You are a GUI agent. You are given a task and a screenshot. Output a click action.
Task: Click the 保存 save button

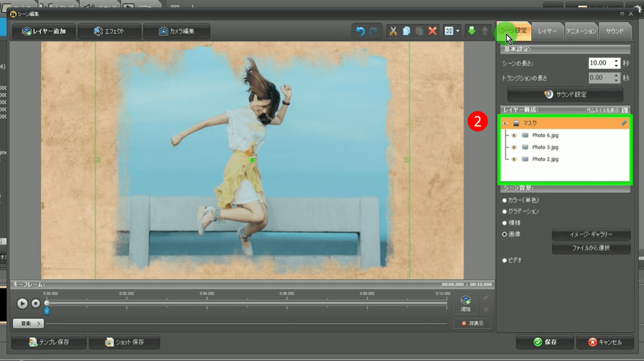pos(544,342)
